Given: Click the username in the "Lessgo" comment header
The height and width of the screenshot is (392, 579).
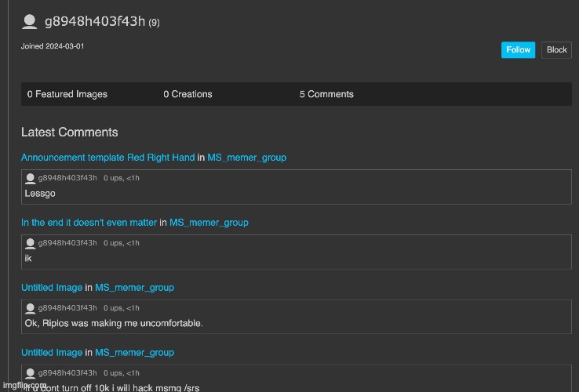Looking at the screenshot, I should (67, 178).
